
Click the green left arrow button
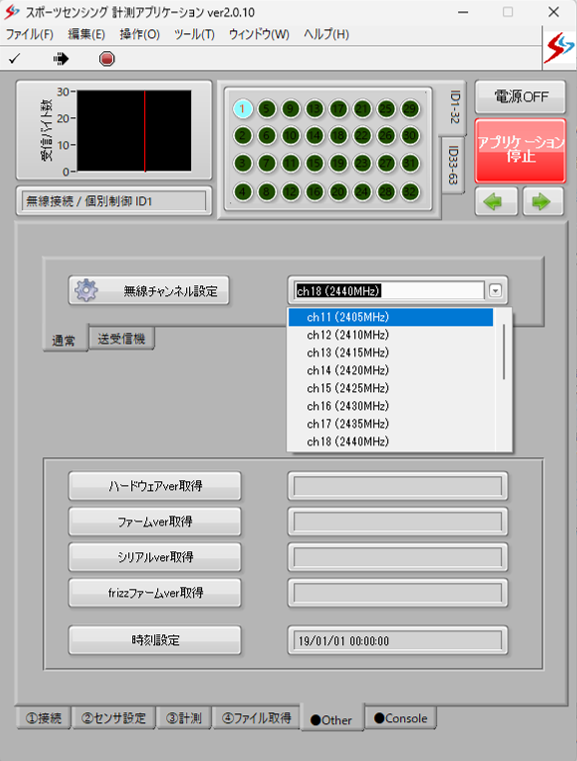tap(495, 201)
